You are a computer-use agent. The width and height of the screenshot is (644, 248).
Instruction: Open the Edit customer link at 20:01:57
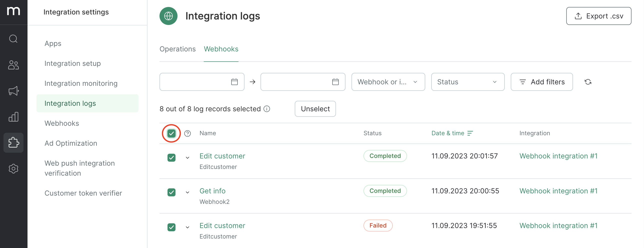(x=222, y=156)
